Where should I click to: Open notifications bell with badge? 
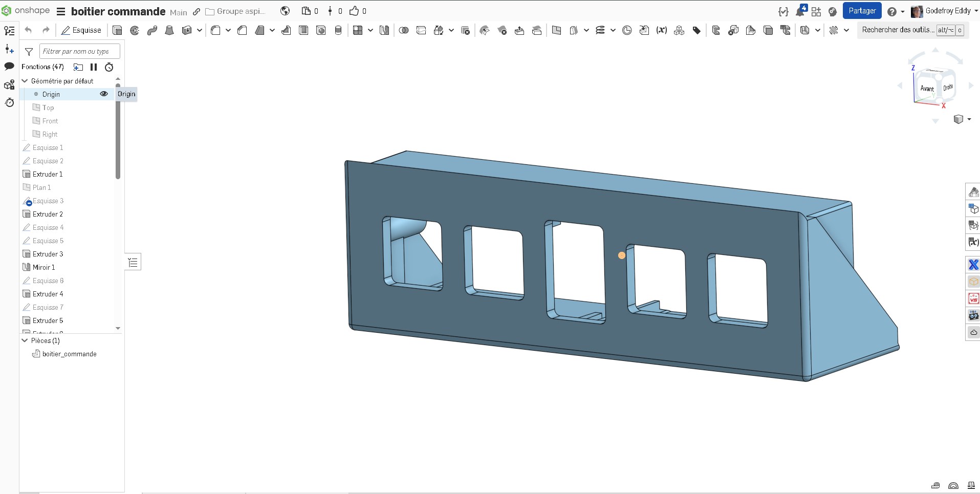tap(800, 11)
